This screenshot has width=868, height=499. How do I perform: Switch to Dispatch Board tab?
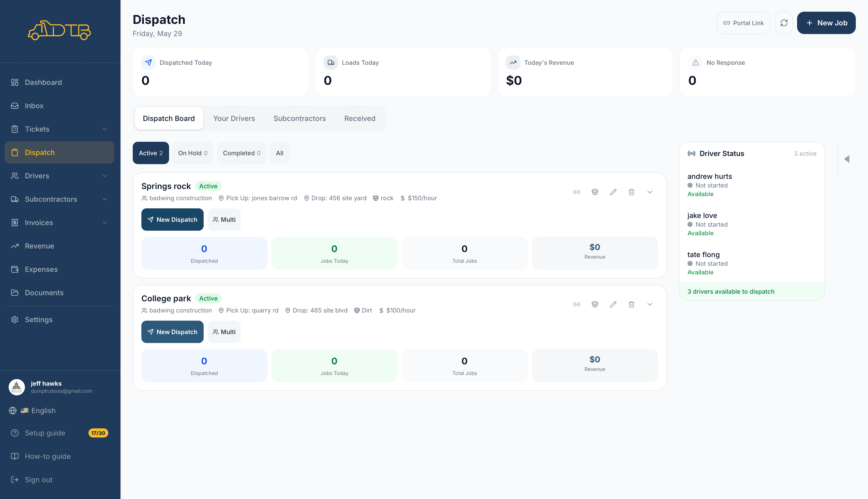pyautogui.click(x=169, y=118)
